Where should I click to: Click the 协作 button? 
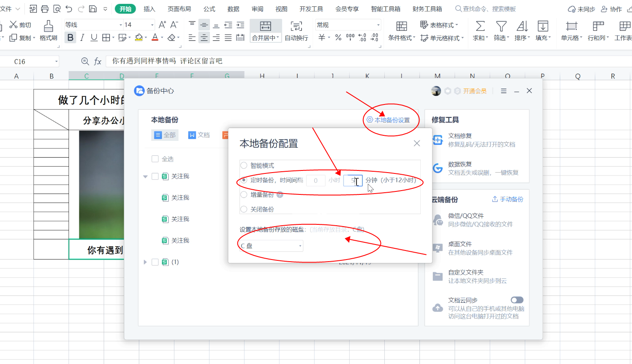[x=611, y=9]
